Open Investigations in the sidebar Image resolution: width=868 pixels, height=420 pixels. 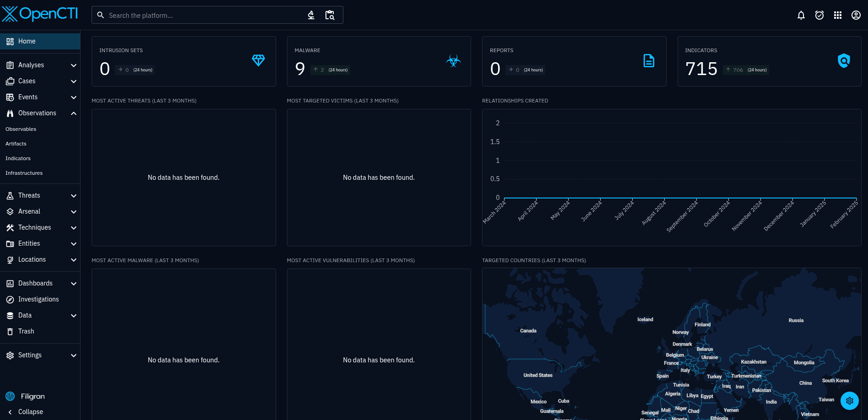click(x=40, y=299)
